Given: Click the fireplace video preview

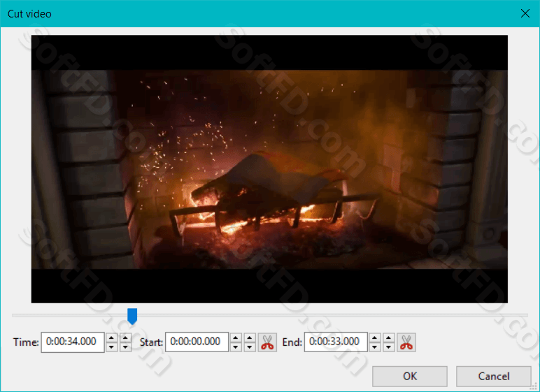Looking at the screenshot, I should pos(269,169).
